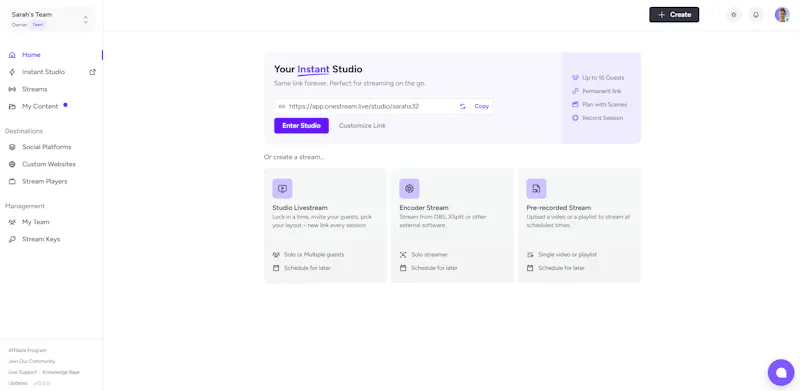This screenshot has width=800, height=391.
Task: Open the Home sidebar item
Action: 51,55
